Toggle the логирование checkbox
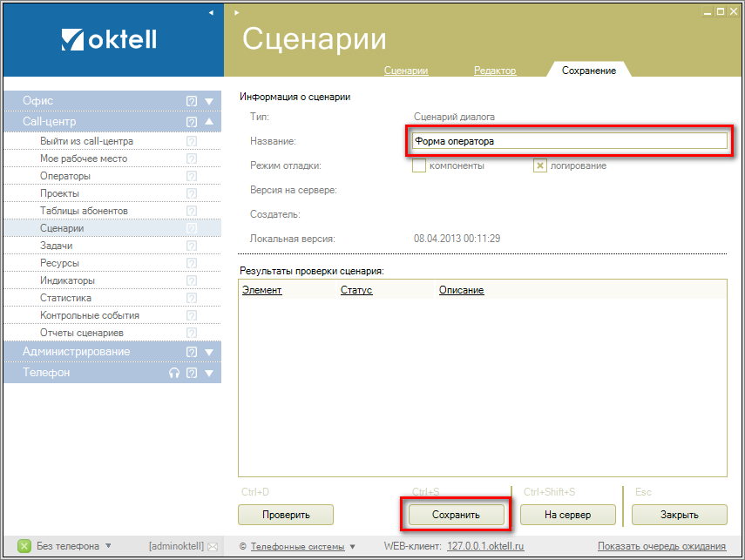Viewport: 745px width, 560px height. pyautogui.click(x=540, y=165)
